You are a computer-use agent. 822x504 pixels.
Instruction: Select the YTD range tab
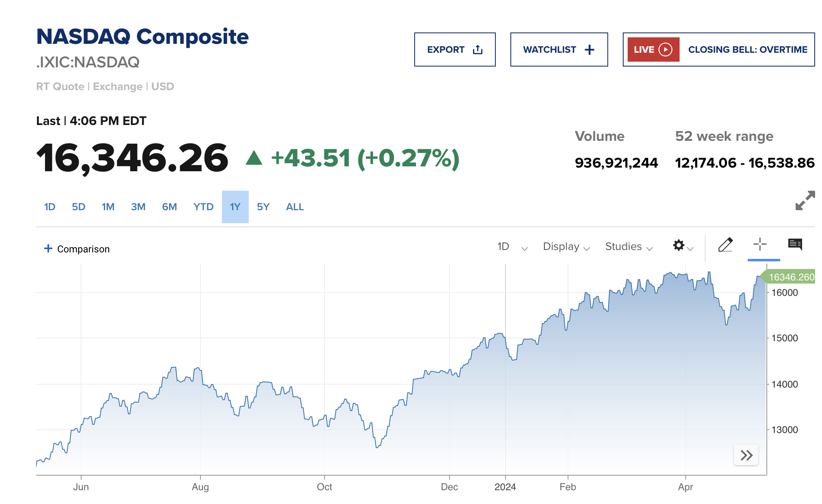203,207
